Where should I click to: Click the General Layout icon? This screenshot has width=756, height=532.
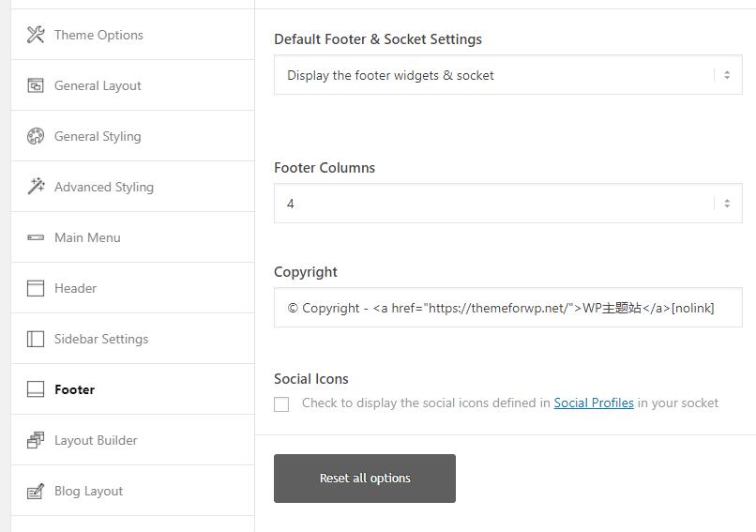[x=36, y=85]
